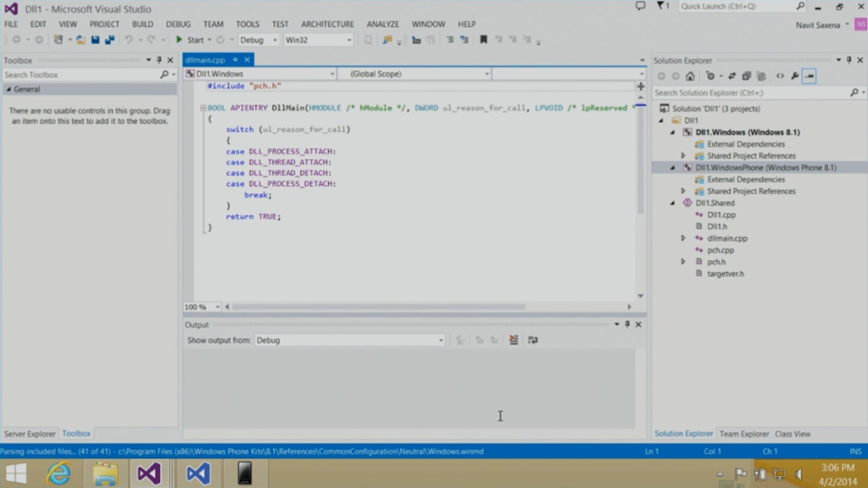The width and height of the screenshot is (868, 488).
Task: Click the View Code angle-brackets icon
Action: (x=780, y=76)
